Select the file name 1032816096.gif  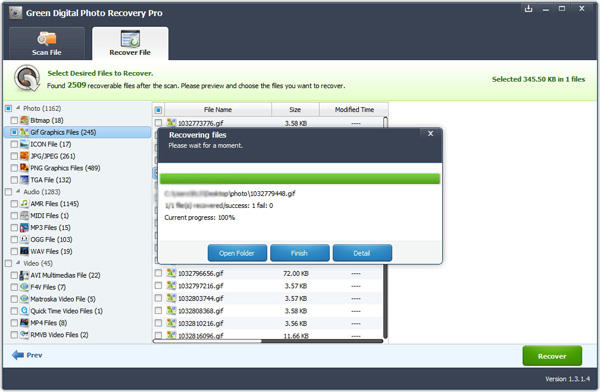click(x=201, y=336)
